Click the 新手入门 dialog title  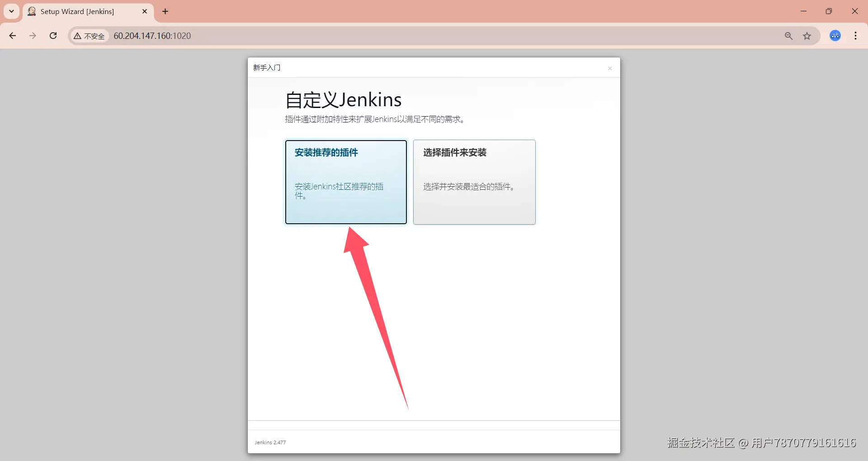[x=267, y=68]
